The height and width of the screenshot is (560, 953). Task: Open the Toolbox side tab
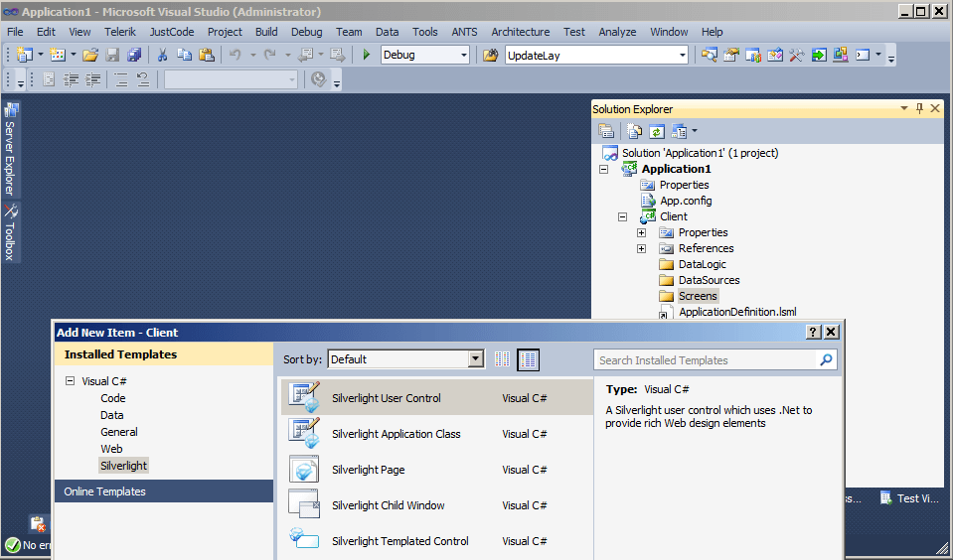click(10, 232)
